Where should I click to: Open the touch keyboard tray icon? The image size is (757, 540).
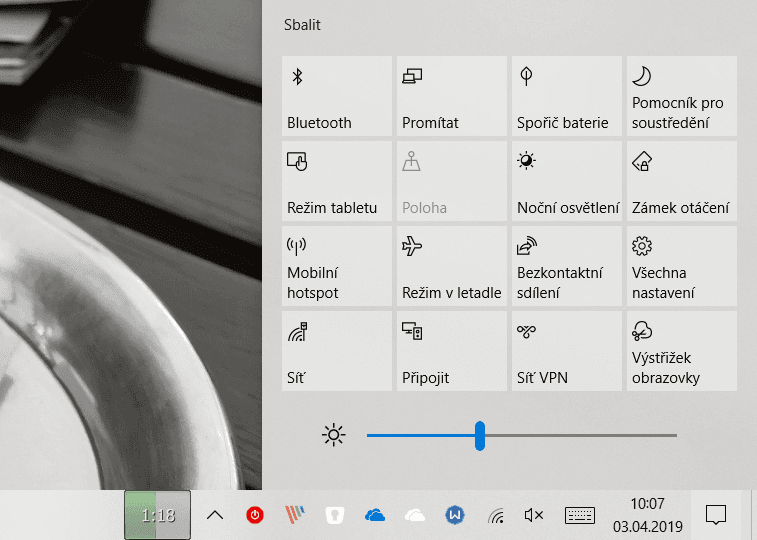click(580, 515)
